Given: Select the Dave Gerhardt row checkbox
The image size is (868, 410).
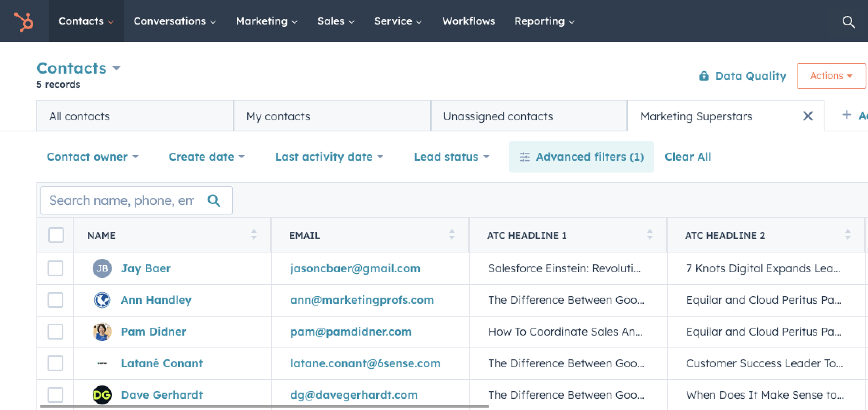Looking at the screenshot, I should click(x=55, y=395).
